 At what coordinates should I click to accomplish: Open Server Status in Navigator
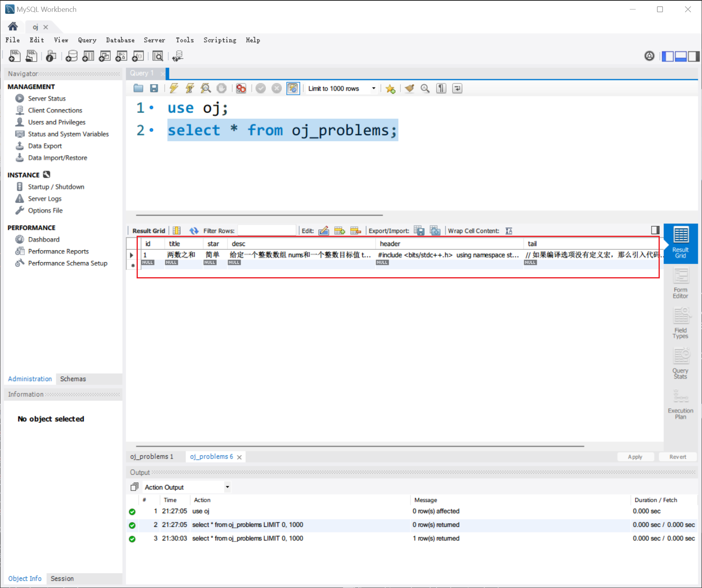(x=47, y=98)
